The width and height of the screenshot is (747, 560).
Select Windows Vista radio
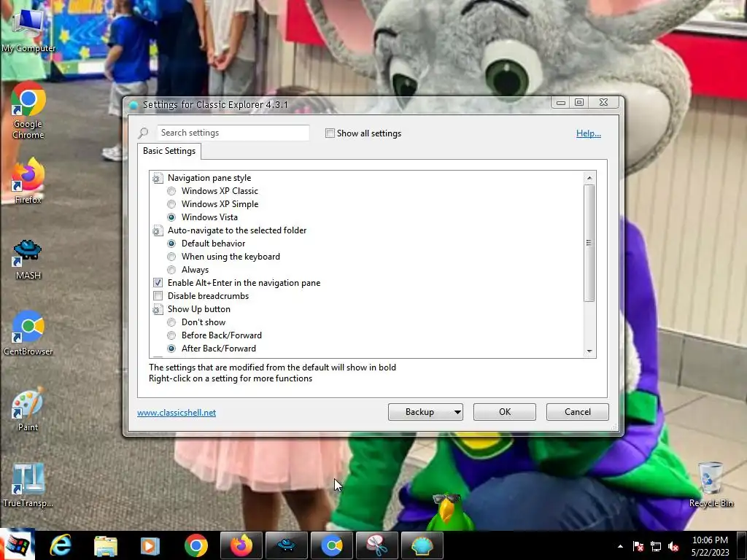coord(171,217)
